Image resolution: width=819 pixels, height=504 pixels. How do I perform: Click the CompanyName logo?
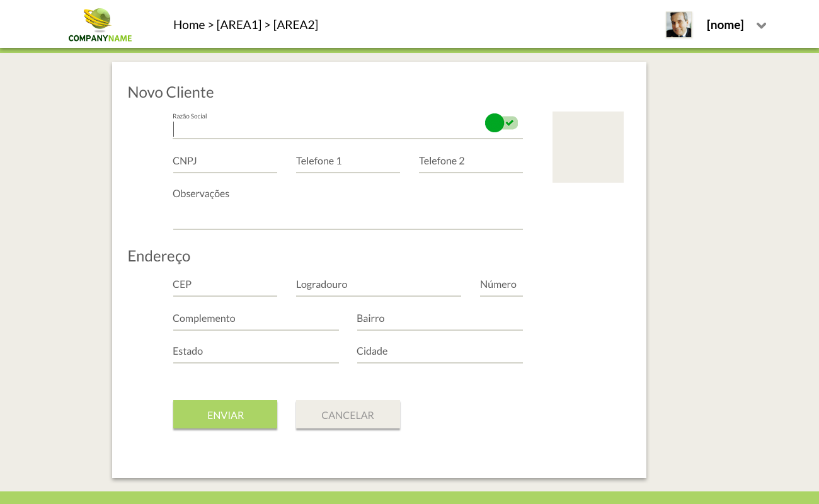(100, 25)
